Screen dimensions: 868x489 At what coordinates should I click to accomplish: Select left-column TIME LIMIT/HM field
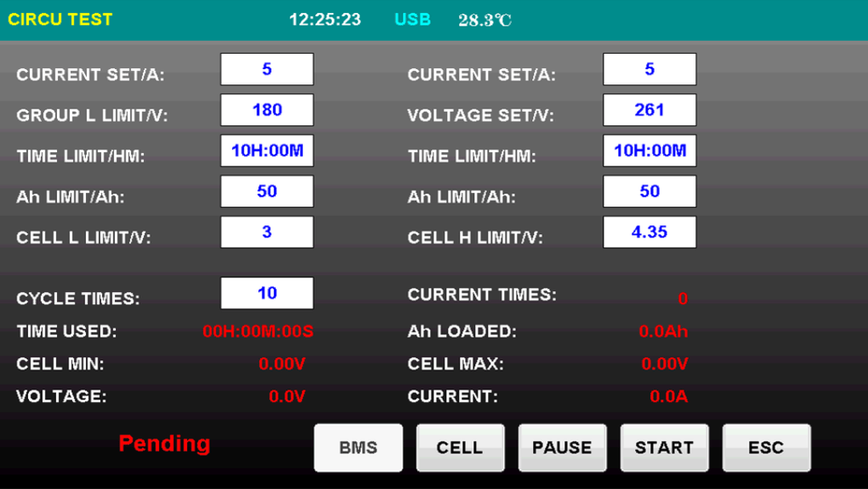(x=267, y=151)
